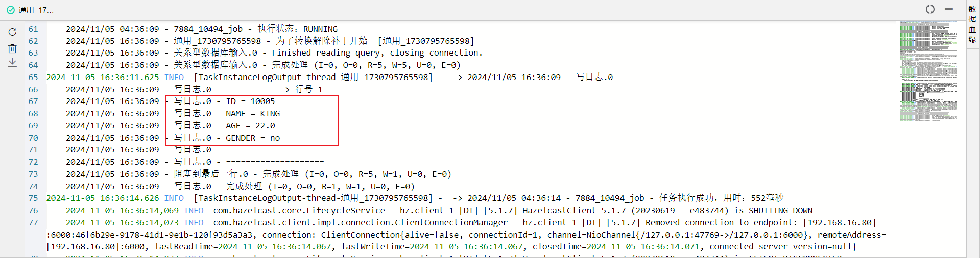
Task: Click line number 67 in the gutter
Action: click(33, 101)
